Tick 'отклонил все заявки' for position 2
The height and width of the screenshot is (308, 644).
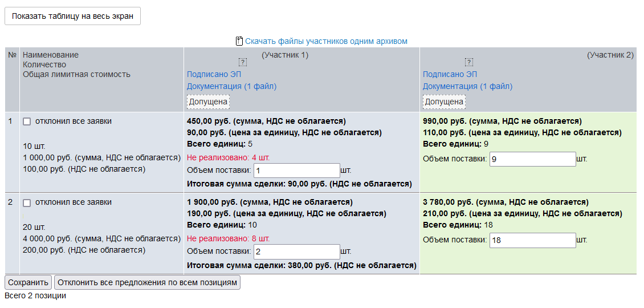pos(27,203)
